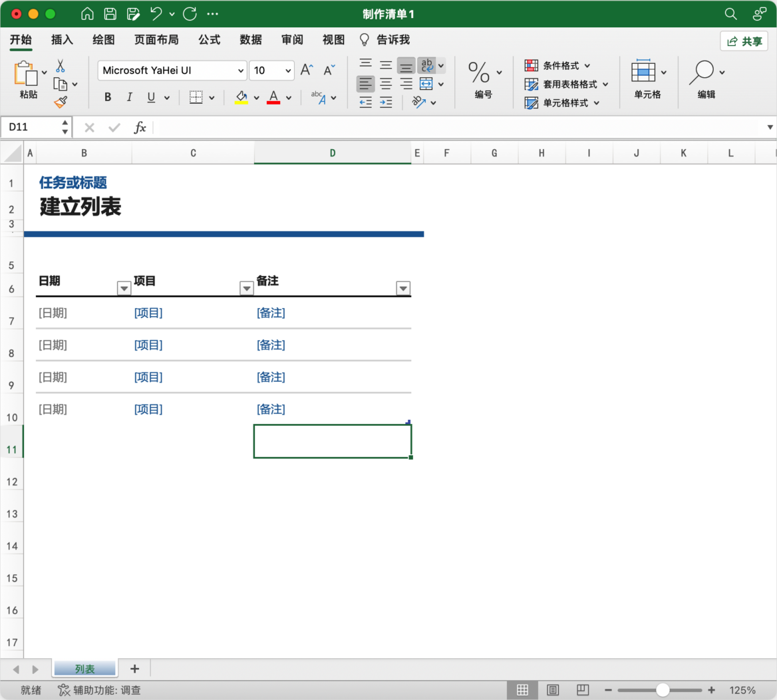Increase font size with the larger A

tap(307, 70)
